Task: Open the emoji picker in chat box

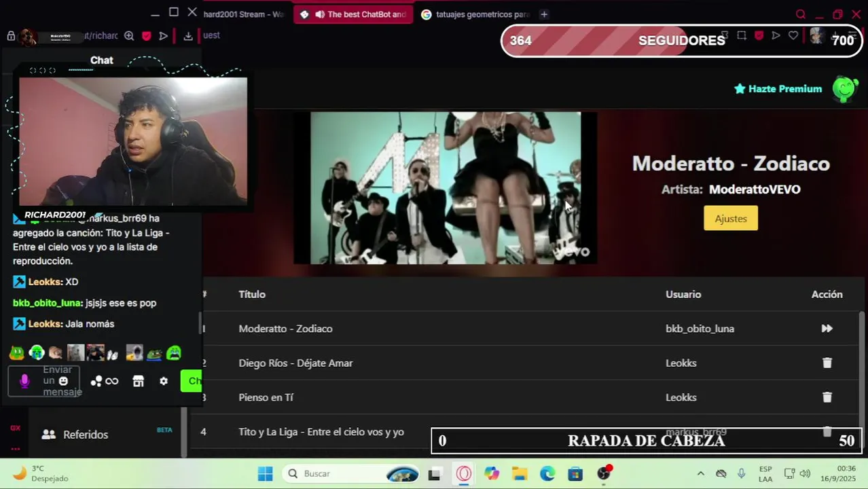Action: [x=63, y=381]
